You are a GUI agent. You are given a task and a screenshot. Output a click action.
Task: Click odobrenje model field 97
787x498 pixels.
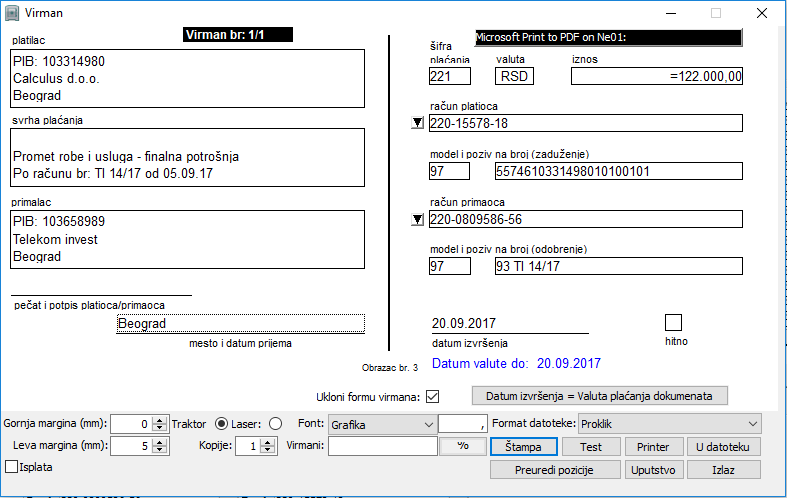450,266
